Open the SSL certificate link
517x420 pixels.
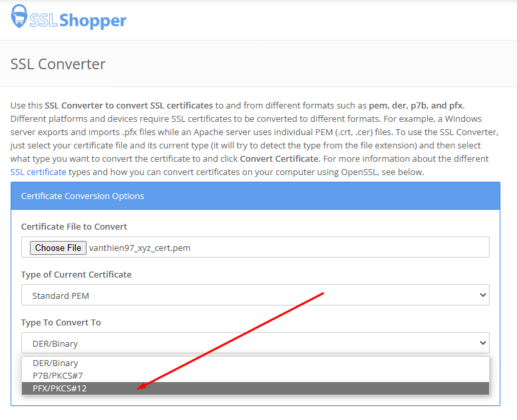coord(38,172)
